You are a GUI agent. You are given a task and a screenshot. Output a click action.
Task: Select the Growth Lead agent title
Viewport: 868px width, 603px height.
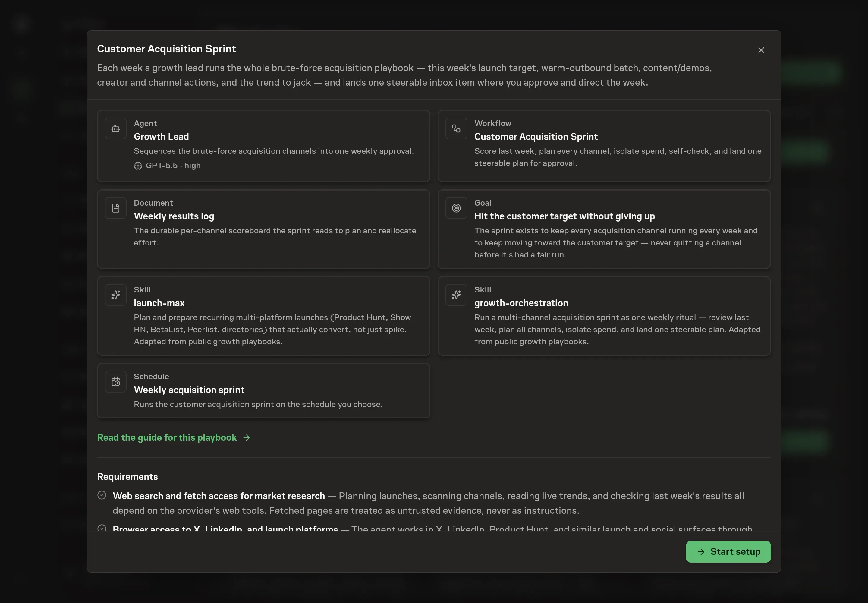tap(161, 137)
